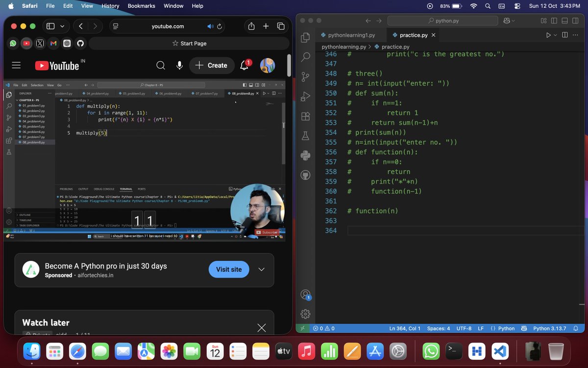This screenshot has width=588, height=368.
Task: Expand the sponsored ad chevron
Action: 261,269
